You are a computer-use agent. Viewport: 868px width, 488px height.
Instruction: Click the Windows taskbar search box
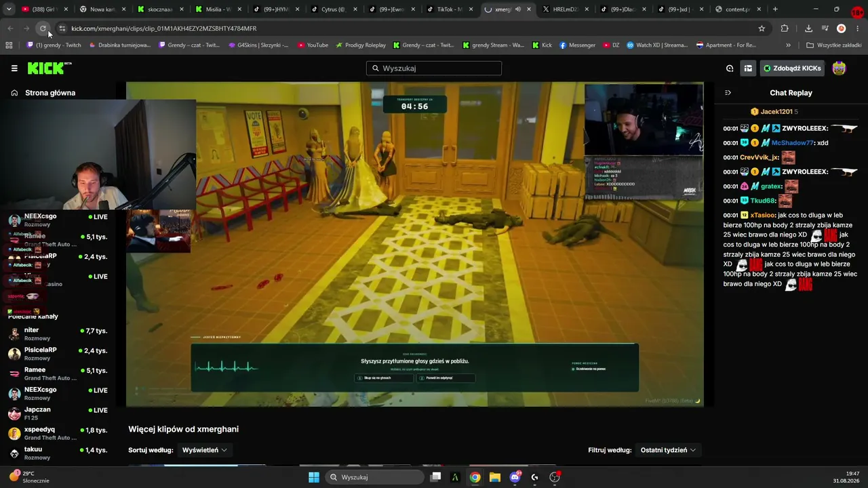click(374, 477)
